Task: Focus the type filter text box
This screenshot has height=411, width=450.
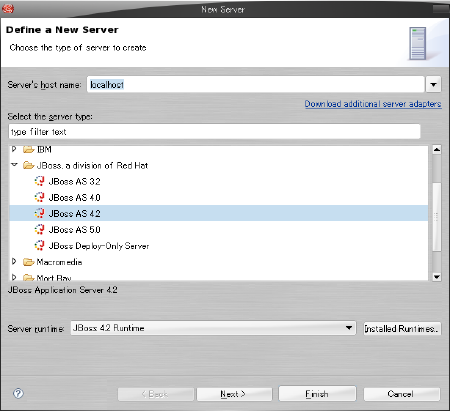Action: point(214,132)
